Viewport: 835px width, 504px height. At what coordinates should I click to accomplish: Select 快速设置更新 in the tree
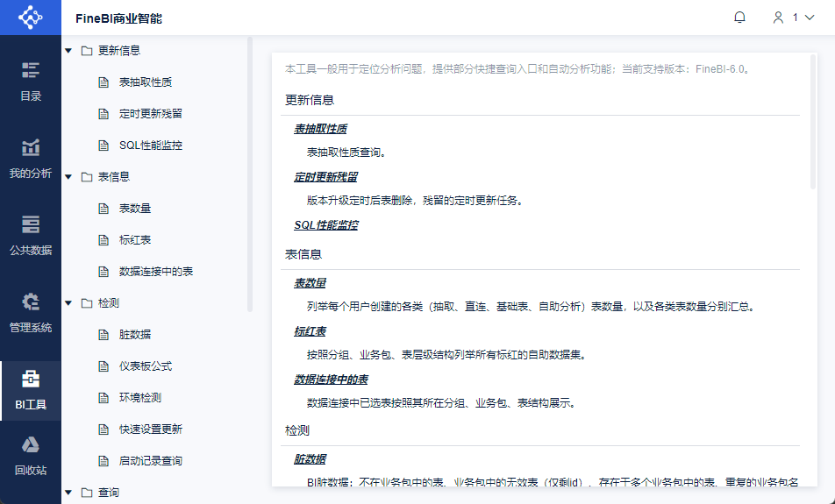(x=151, y=429)
